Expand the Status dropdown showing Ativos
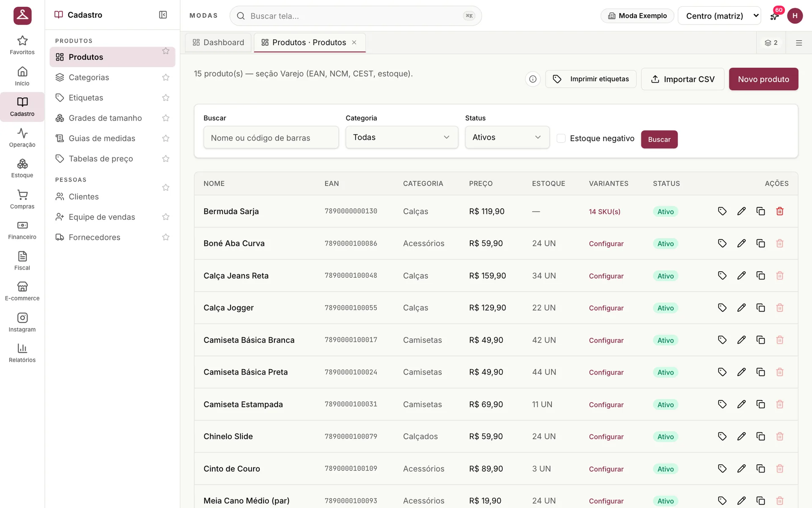812x508 pixels. coord(507,137)
